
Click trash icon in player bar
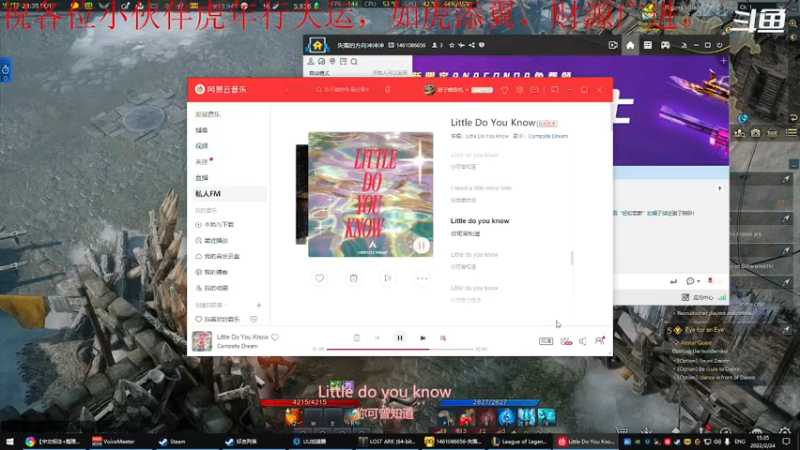[x=357, y=338]
